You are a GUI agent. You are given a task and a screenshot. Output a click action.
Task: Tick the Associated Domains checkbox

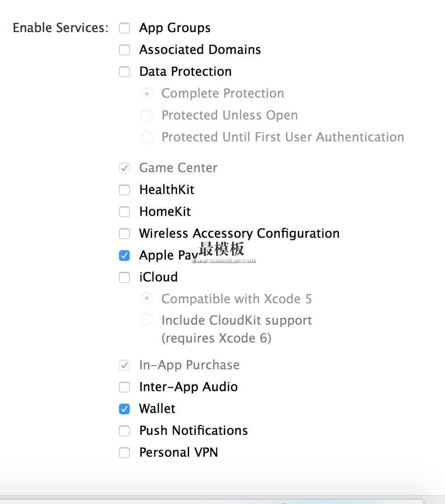point(124,50)
